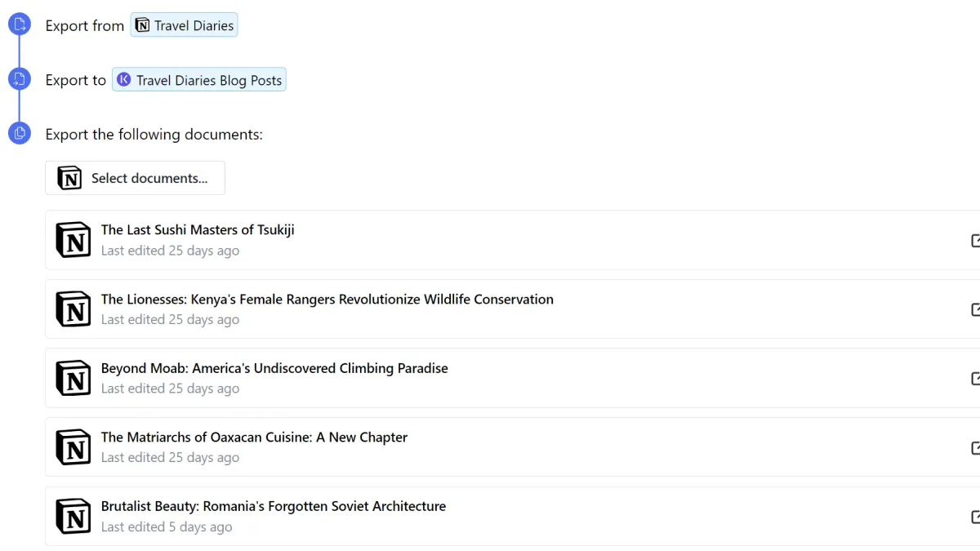980x551 pixels.
Task: Click Notion icon beside Beyond Moab
Action: coord(73,378)
